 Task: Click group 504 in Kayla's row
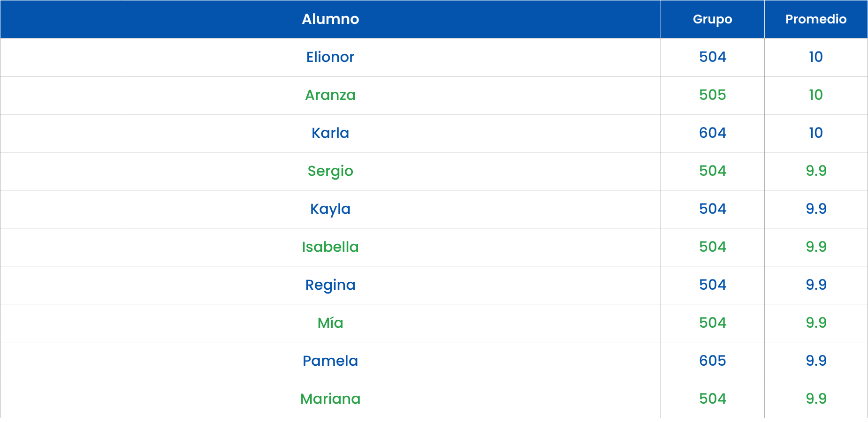[x=712, y=209]
